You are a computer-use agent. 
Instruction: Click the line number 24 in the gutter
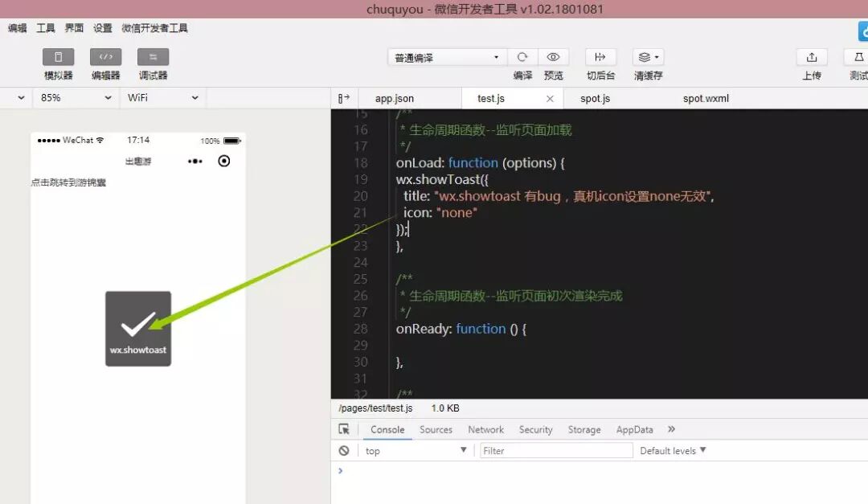coord(360,263)
